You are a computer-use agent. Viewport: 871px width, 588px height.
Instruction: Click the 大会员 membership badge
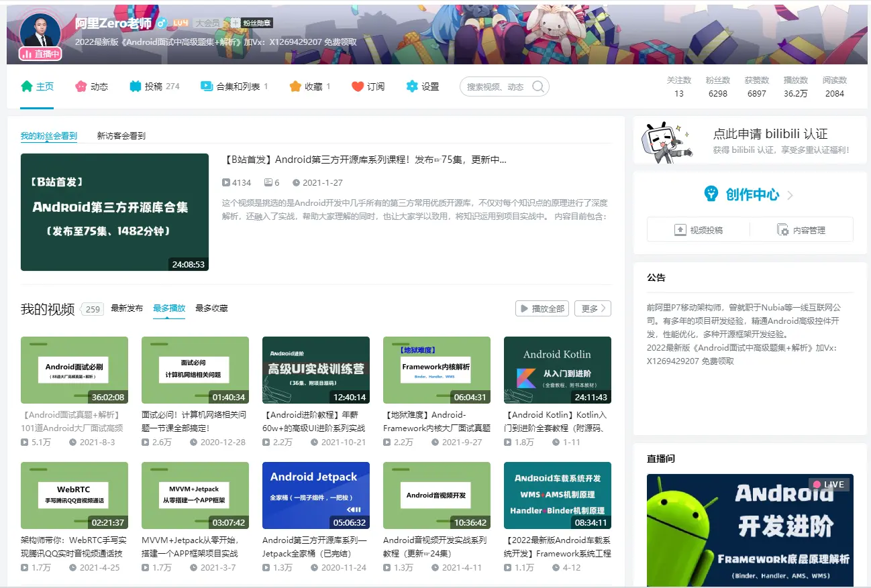(x=207, y=23)
